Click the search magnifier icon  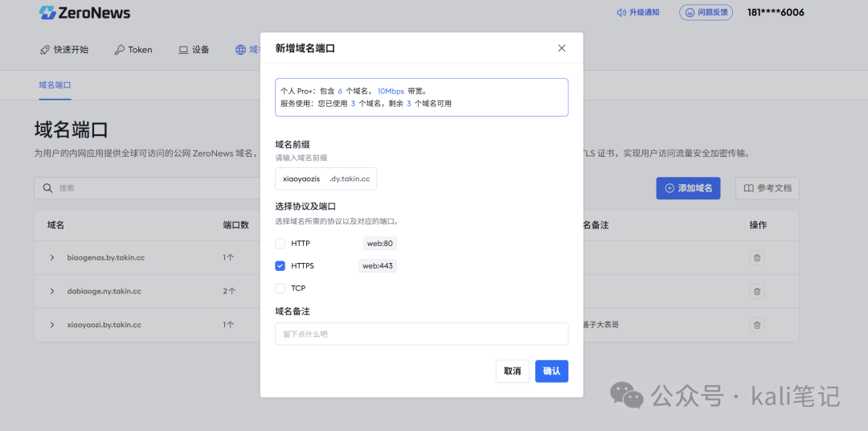pyautogui.click(x=47, y=188)
